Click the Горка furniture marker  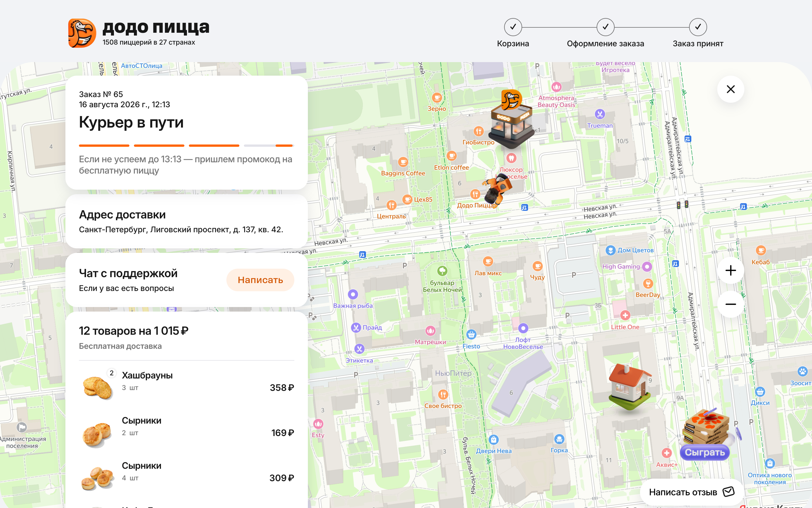[x=559, y=439]
